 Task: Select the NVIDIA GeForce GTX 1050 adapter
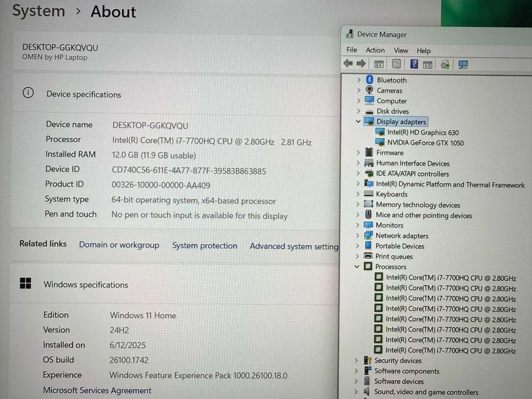point(425,143)
